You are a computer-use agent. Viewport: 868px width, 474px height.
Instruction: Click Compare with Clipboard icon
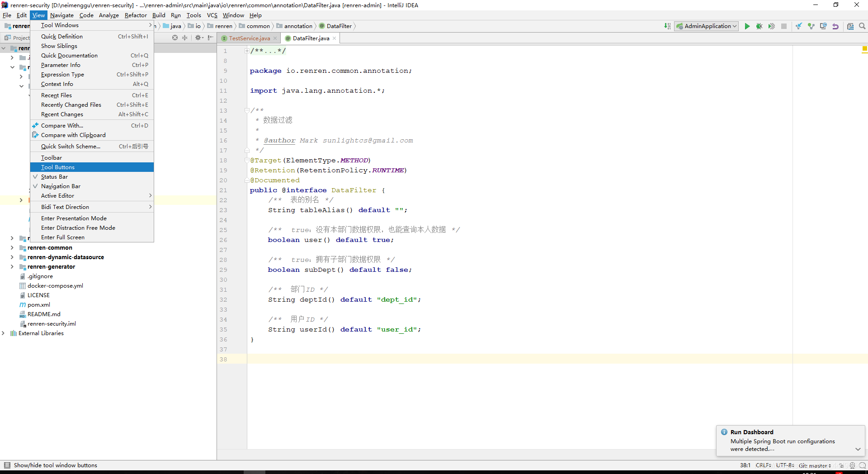(x=35, y=135)
